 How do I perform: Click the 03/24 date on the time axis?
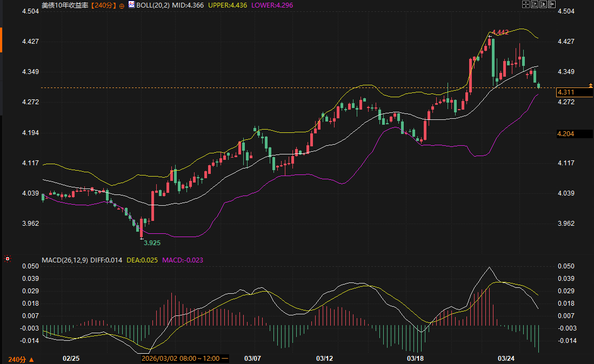(x=506, y=358)
